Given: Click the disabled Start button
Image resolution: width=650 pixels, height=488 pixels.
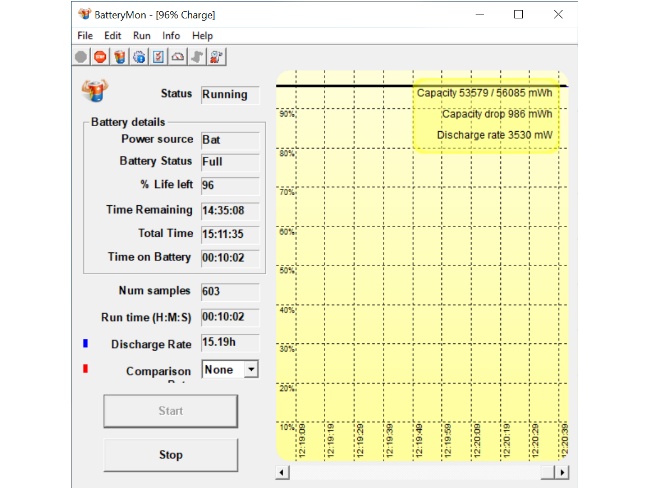Looking at the screenshot, I should pos(170,411).
